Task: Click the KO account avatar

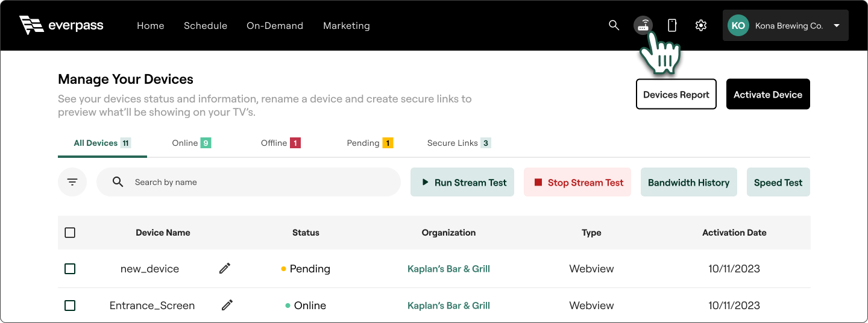Action: point(738,25)
